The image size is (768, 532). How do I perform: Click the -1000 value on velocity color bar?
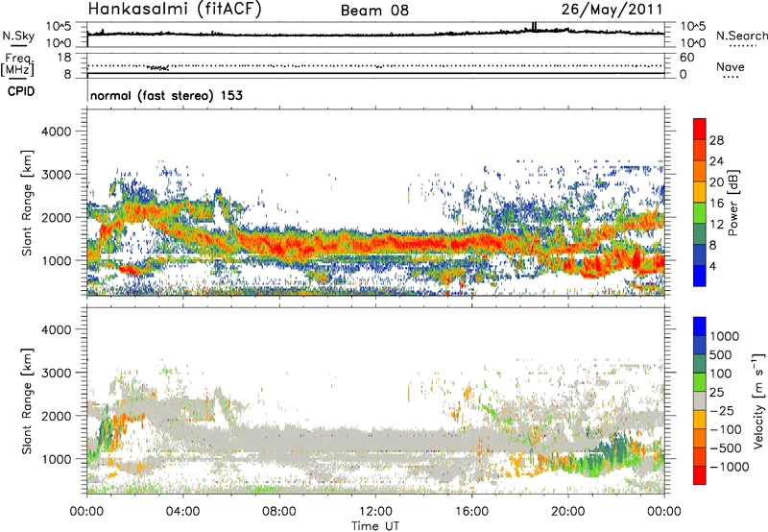coord(730,467)
